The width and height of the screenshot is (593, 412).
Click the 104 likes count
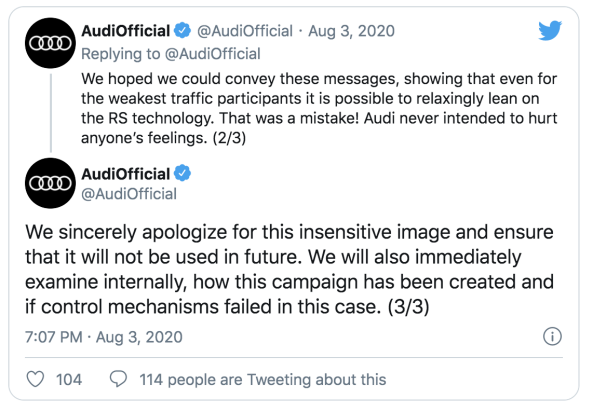[x=69, y=379]
